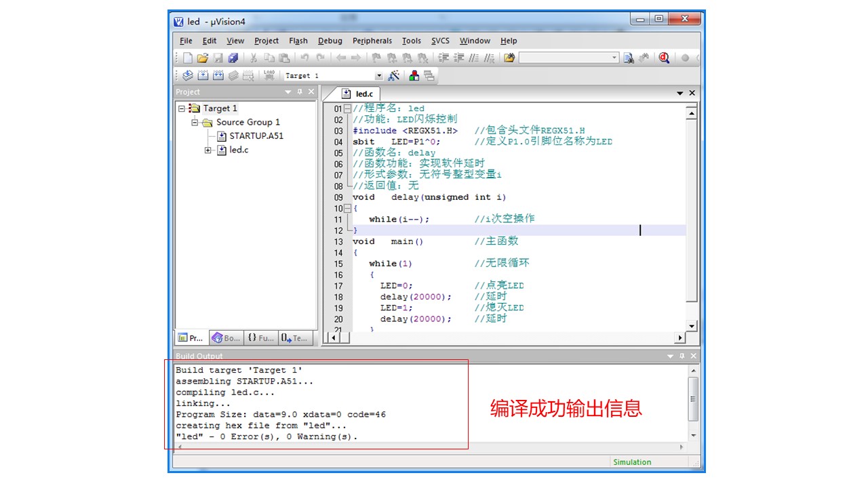
Task: Click the Build target toolbar icon
Action: [x=203, y=76]
